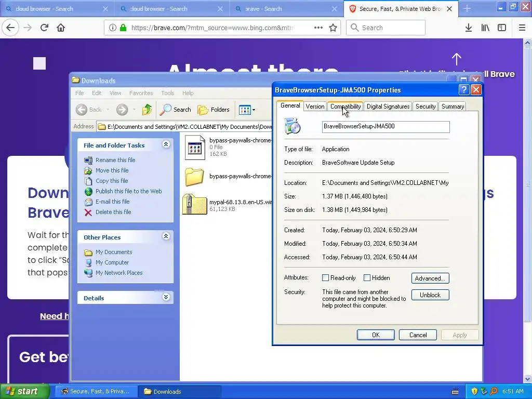Open File menu in Downloads window

tap(79, 93)
